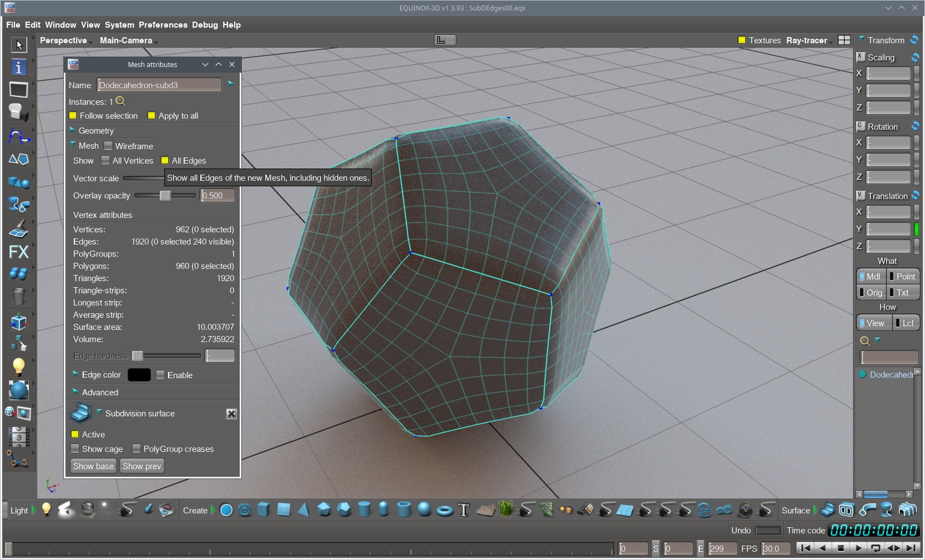The height and width of the screenshot is (560, 925).
Task: Enable Show cage option
Action: click(x=75, y=449)
